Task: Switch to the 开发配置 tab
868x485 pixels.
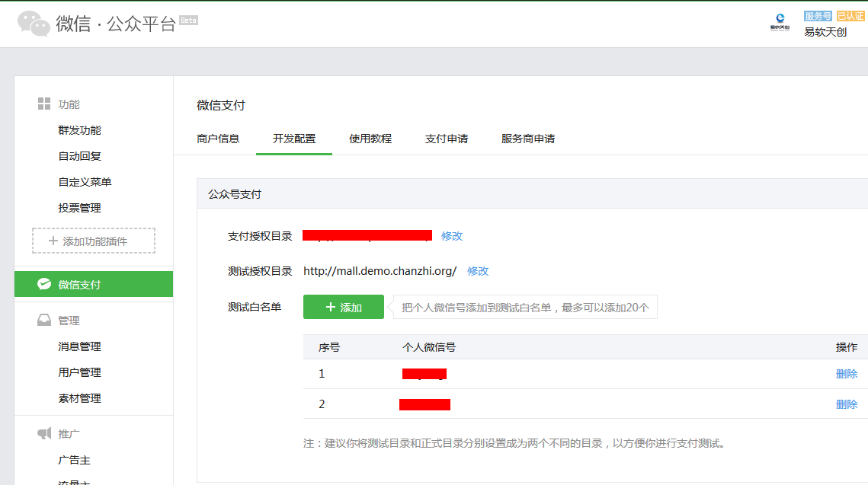Action: 294,139
